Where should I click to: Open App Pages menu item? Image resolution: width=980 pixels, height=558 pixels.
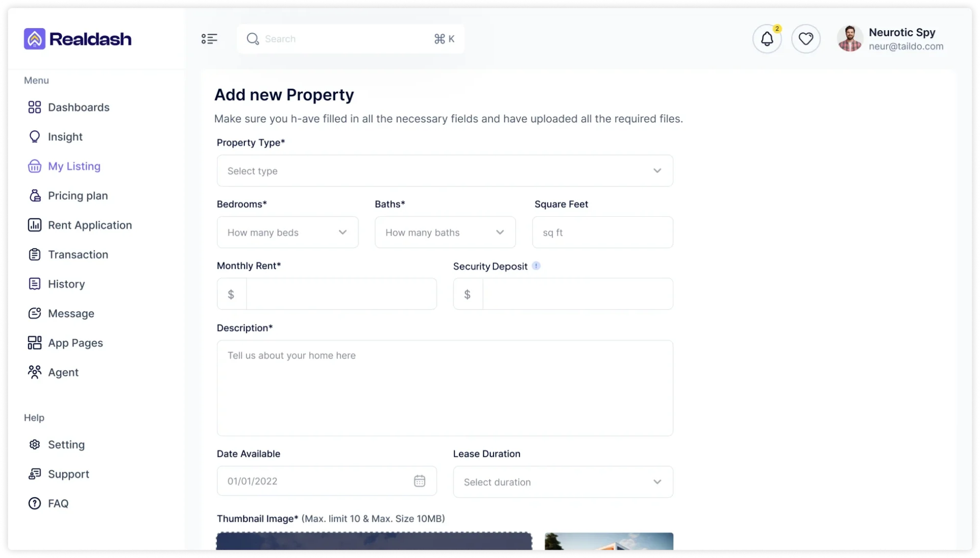[66, 343]
